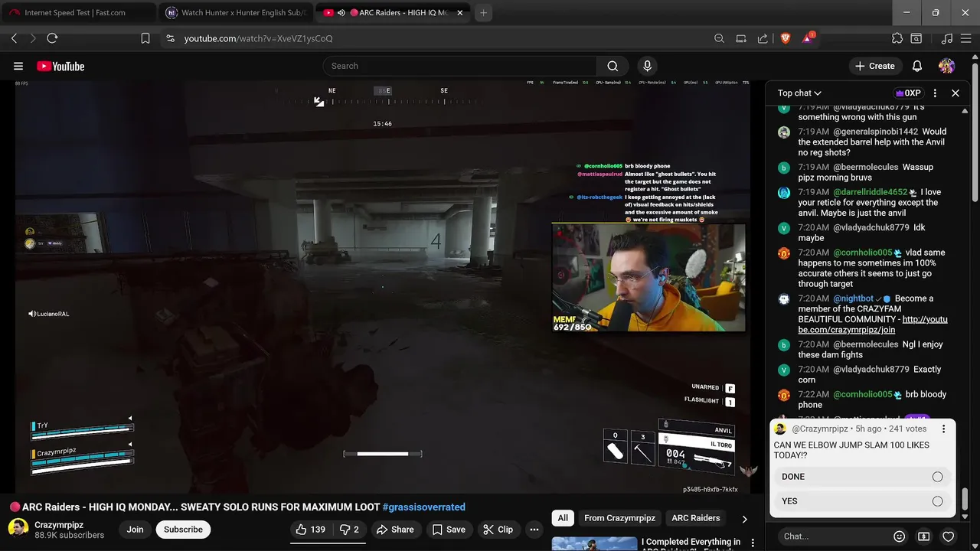Open the browser extensions puzzle icon
Viewport: 980px width, 551px height.
pos(897,38)
